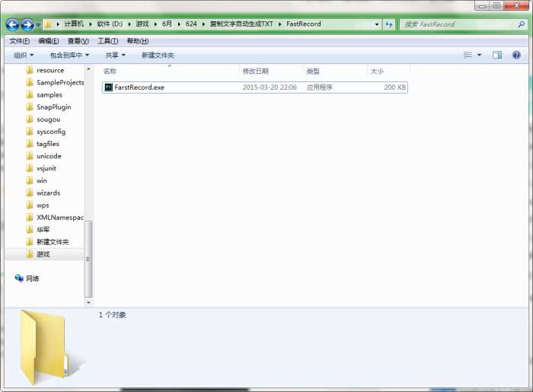Image resolution: width=533 pixels, height=392 pixels.
Task: Select the win folder in the tree
Action: point(41,180)
